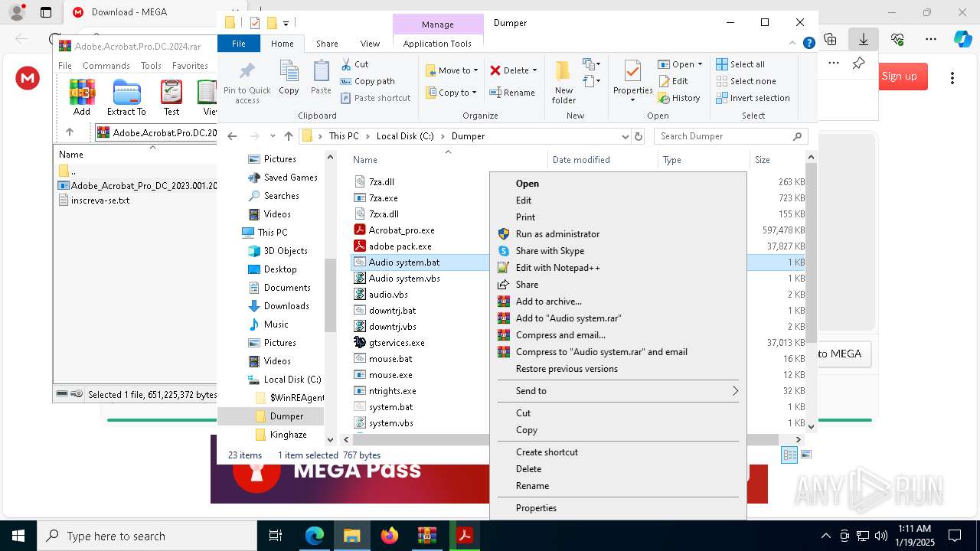The width and height of the screenshot is (980, 551).
Task: Click the Explorer Help question mark icon
Action: (x=808, y=44)
